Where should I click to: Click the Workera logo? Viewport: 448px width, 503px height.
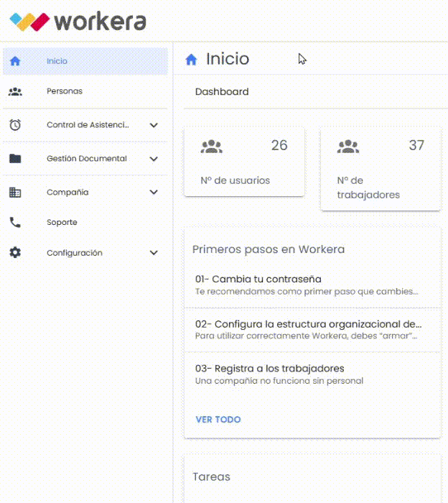(78, 21)
